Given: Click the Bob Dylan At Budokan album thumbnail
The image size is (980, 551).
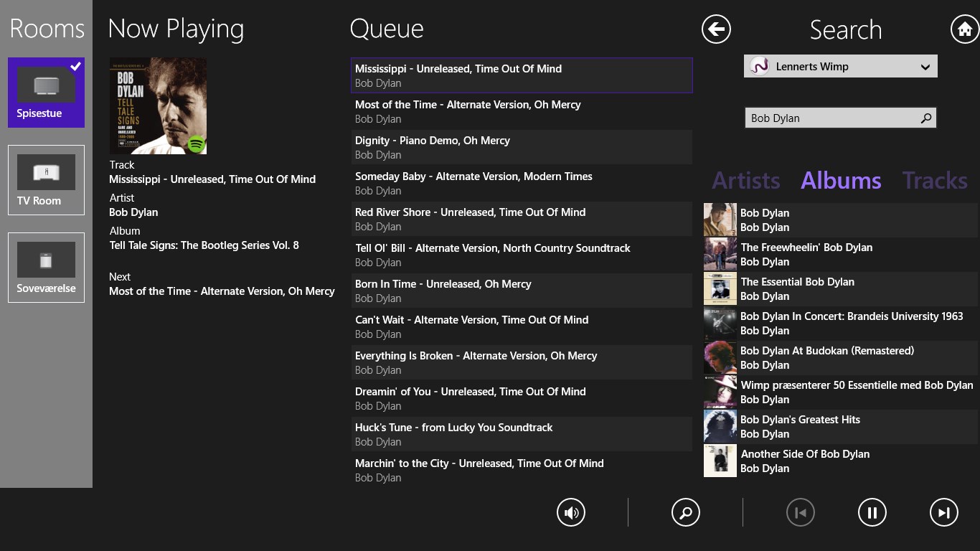Looking at the screenshot, I should tap(720, 357).
